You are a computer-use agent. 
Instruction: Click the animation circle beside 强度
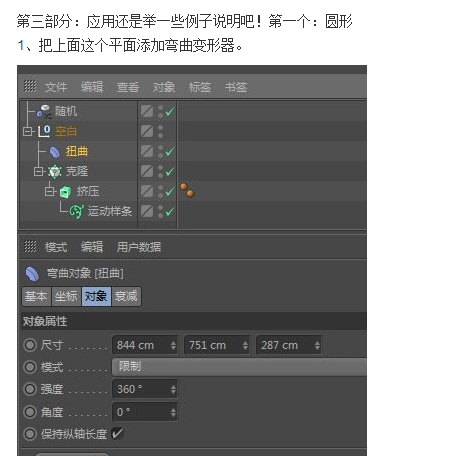(x=30, y=389)
